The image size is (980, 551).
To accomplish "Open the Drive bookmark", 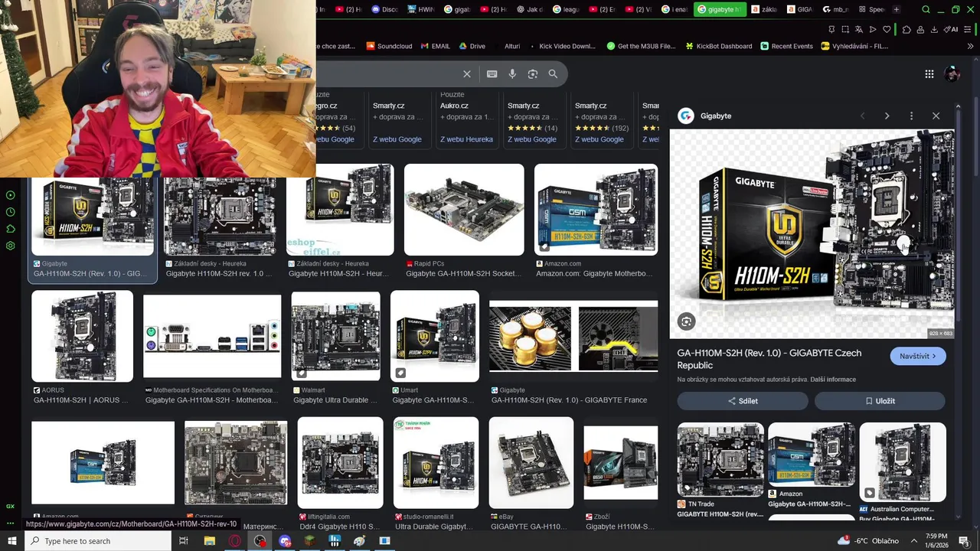I will pos(472,46).
